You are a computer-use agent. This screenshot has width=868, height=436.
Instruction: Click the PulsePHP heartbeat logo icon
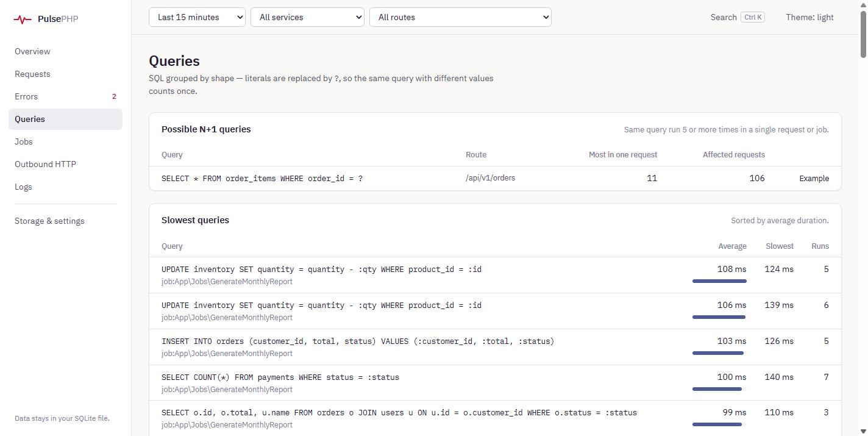[x=23, y=20]
